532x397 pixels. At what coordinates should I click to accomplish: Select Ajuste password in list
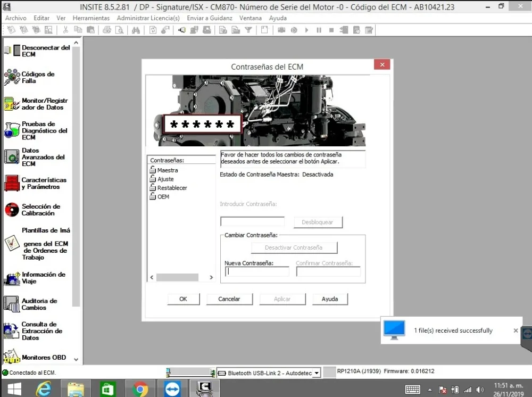coord(162,179)
